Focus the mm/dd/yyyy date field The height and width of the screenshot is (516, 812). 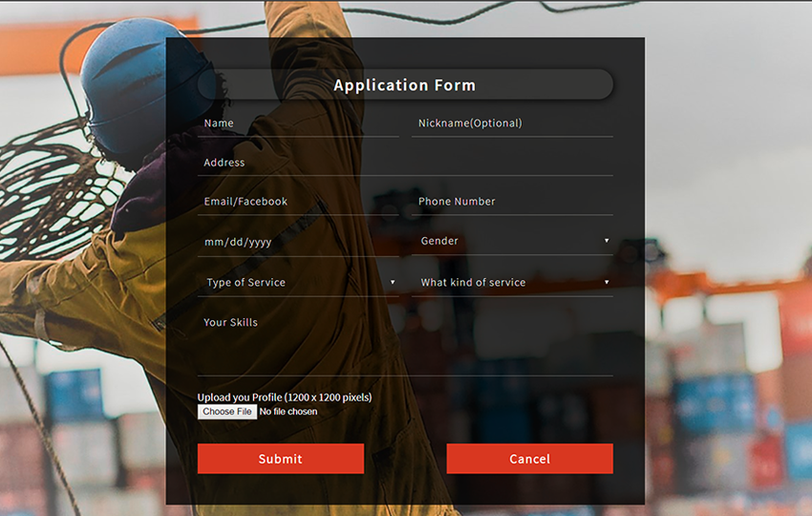297,242
